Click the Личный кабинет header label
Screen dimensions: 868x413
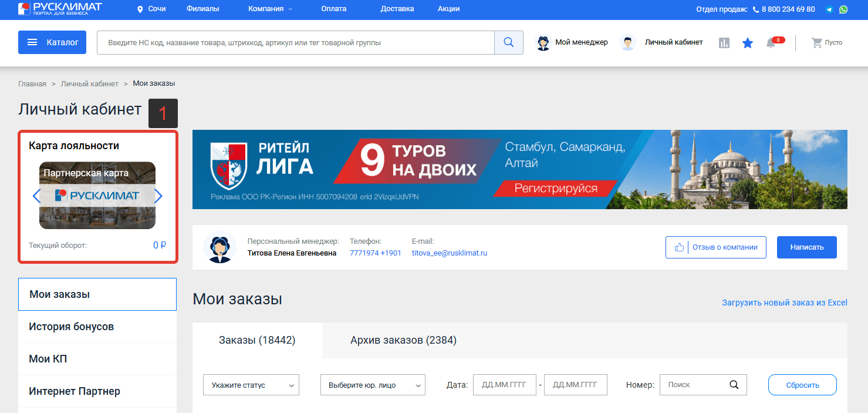click(x=674, y=42)
